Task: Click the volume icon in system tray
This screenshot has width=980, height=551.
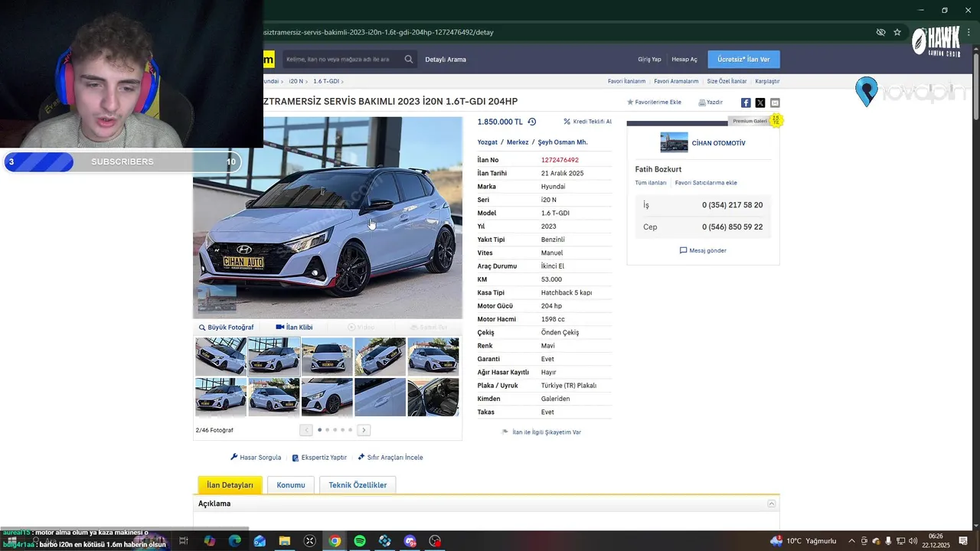Action: 913,541
